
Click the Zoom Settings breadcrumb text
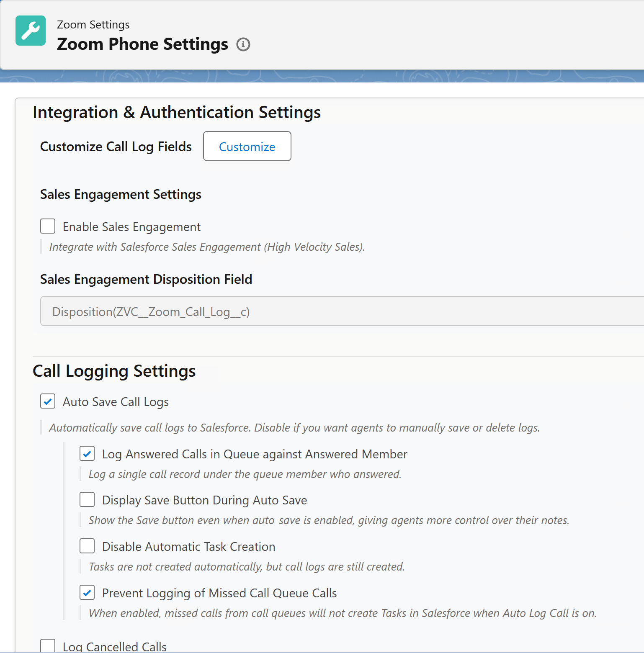tap(93, 25)
